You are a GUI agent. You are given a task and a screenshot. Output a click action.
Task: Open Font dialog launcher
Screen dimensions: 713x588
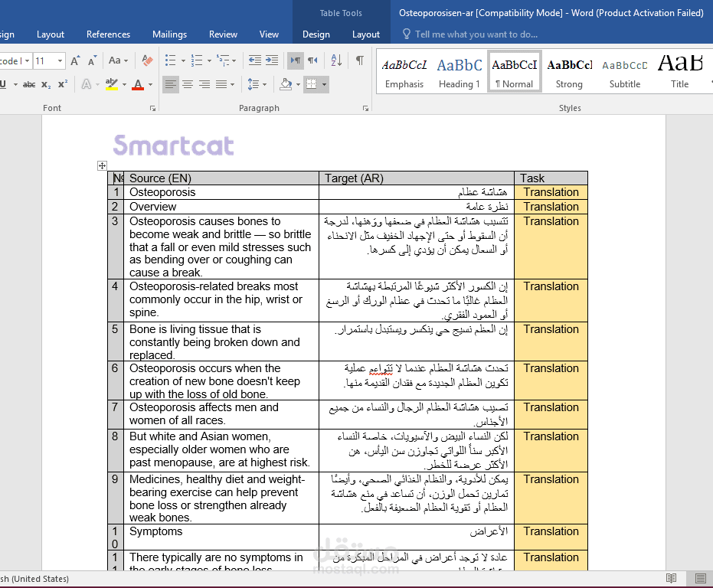(x=153, y=108)
